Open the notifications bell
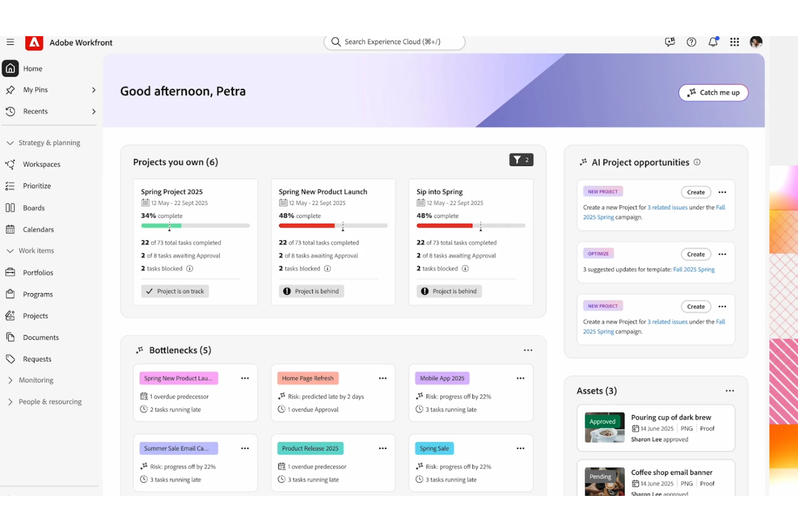 click(713, 42)
